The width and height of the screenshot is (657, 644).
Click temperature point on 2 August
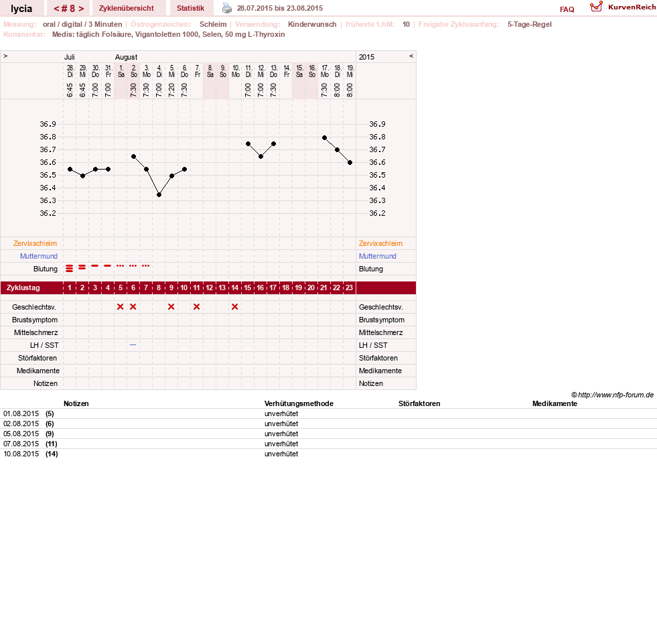pyautogui.click(x=134, y=156)
